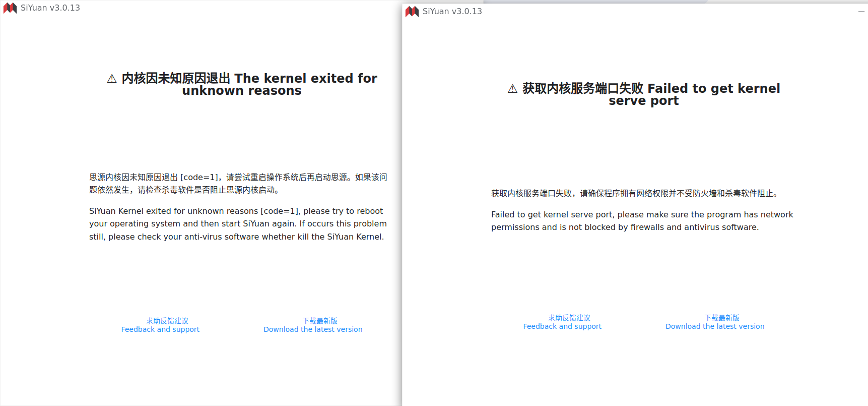Viewport: 868px width, 406px height.
Task: Click the heading "Failed to get kernel serve port"
Action: [644, 95]
